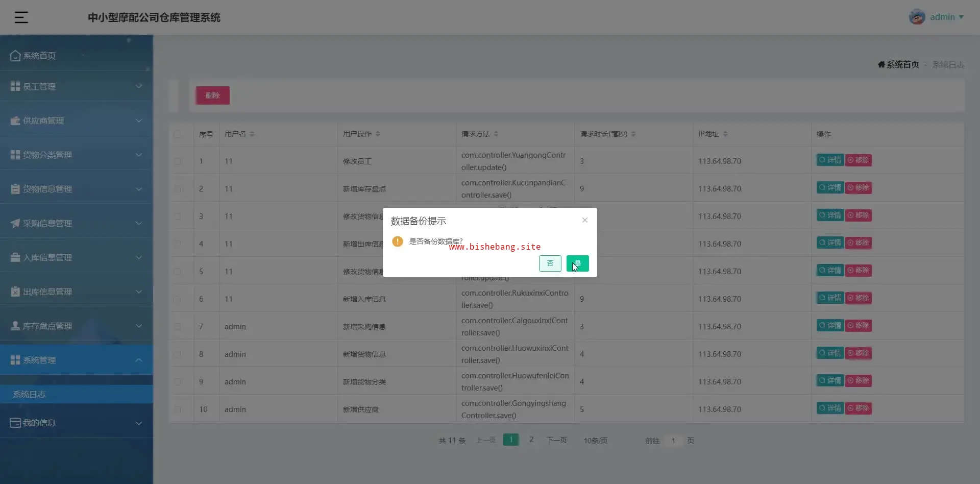Check the checkbox for row 10

177,409
